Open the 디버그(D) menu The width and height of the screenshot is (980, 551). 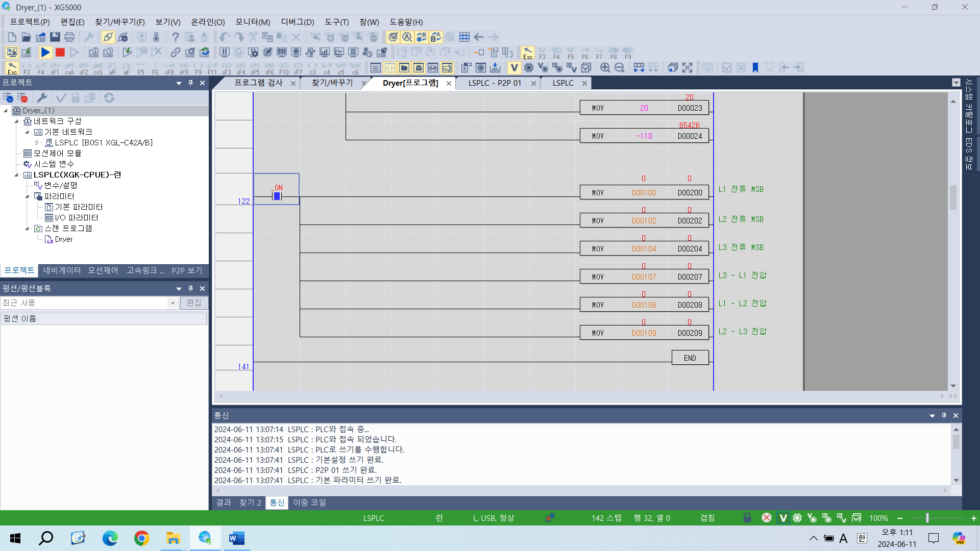click(x=297, y=22)
